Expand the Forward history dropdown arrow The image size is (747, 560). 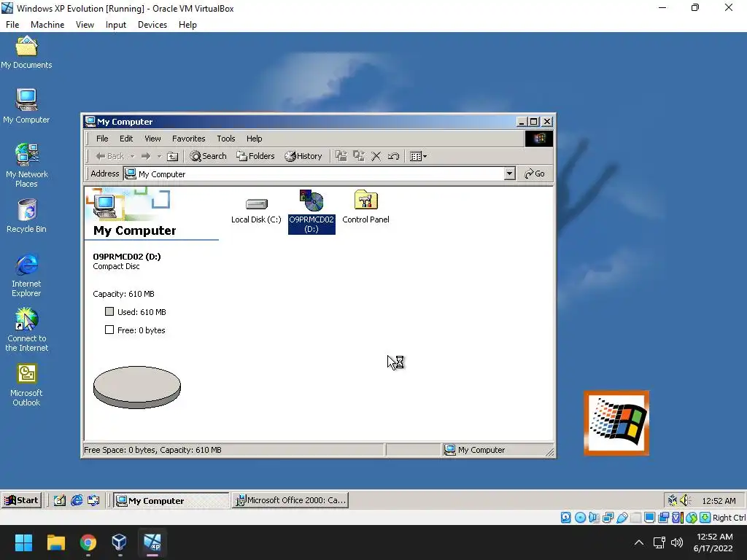[159, 156]
